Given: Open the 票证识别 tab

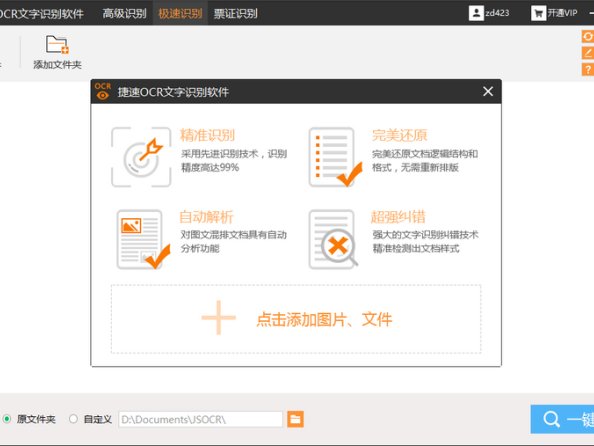Looking at the screenshot, I should [236, 14].
